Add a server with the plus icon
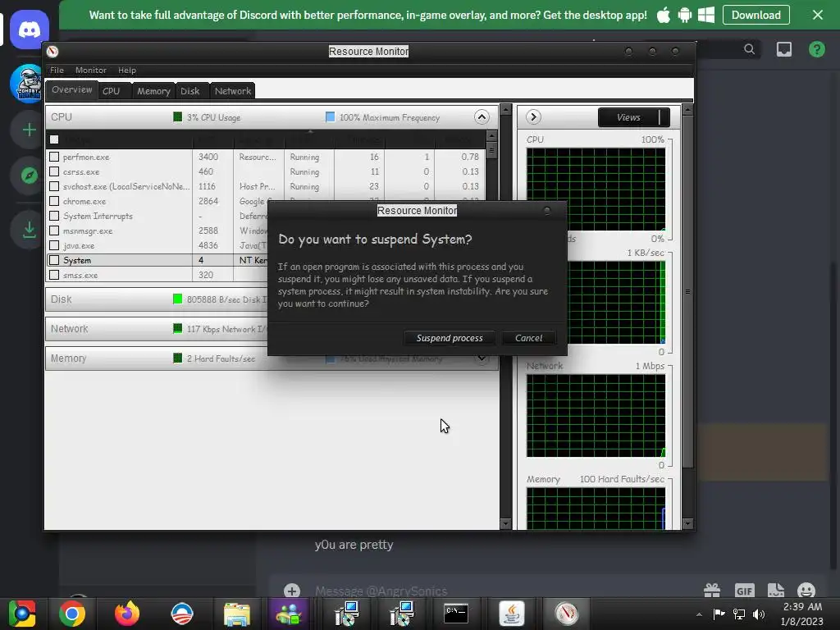 point(29,130)
